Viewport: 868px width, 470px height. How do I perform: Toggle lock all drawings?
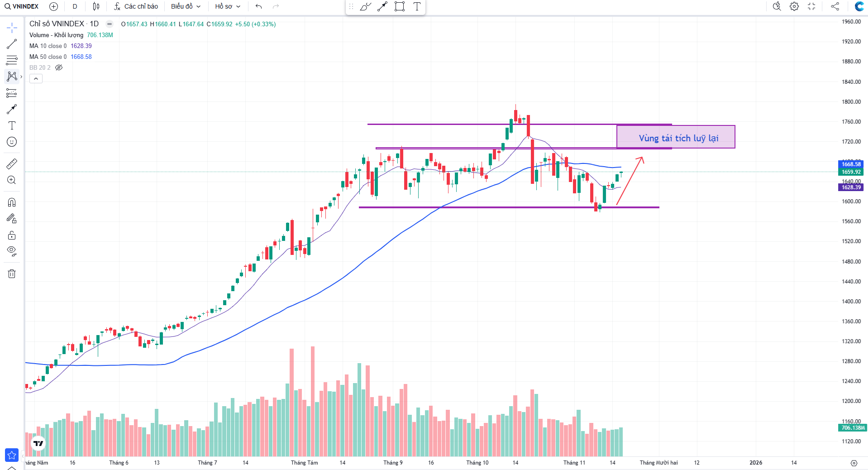point(12,235)
